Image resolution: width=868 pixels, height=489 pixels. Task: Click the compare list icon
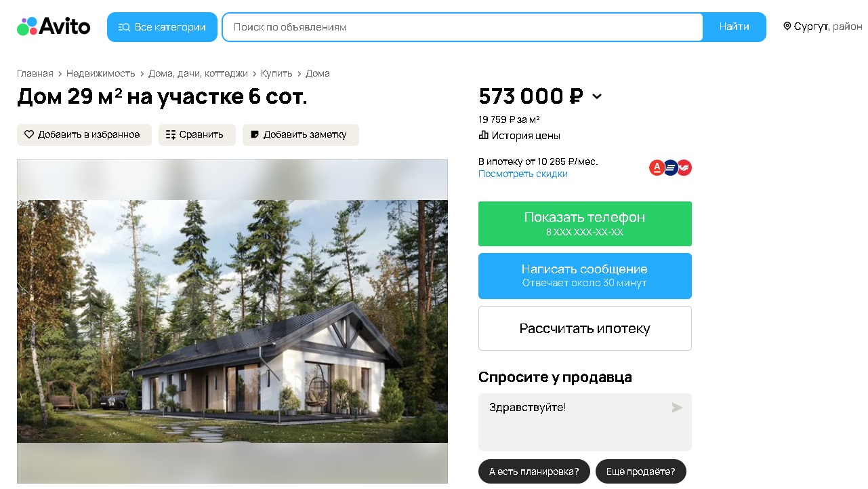pos(171,134)
